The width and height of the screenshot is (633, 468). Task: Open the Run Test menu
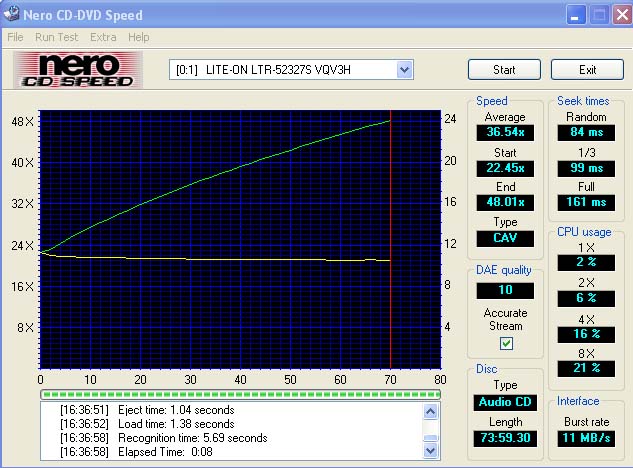(x=56, y=37)
